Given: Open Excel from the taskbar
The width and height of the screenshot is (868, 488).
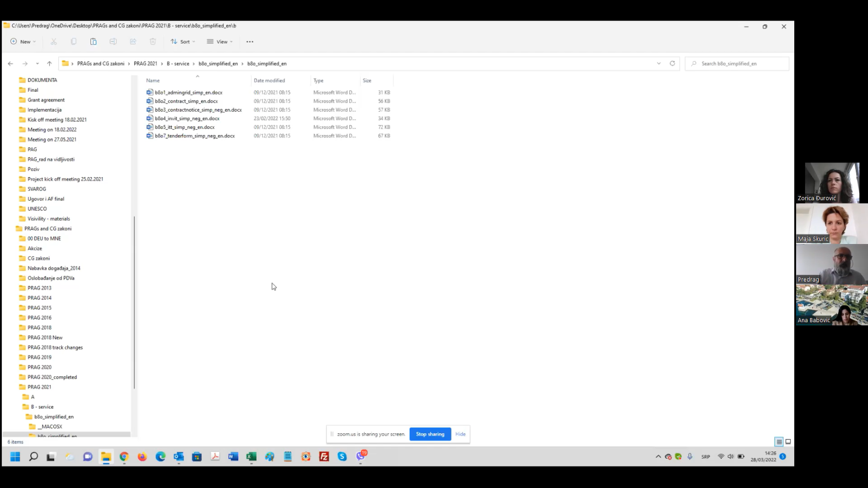Looking at the screenshot, I should tap(251, 457).
